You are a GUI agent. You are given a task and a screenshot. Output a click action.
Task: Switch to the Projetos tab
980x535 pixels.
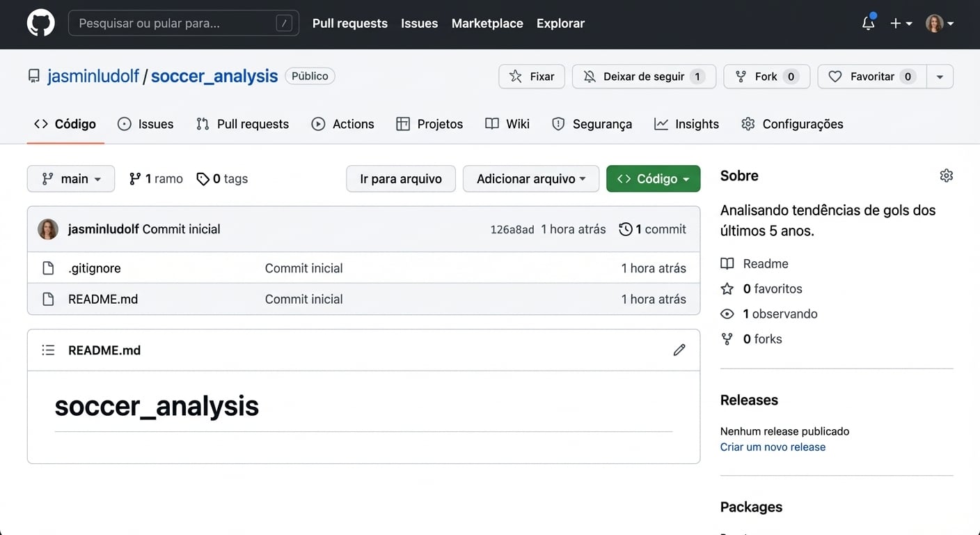[429, 124]
